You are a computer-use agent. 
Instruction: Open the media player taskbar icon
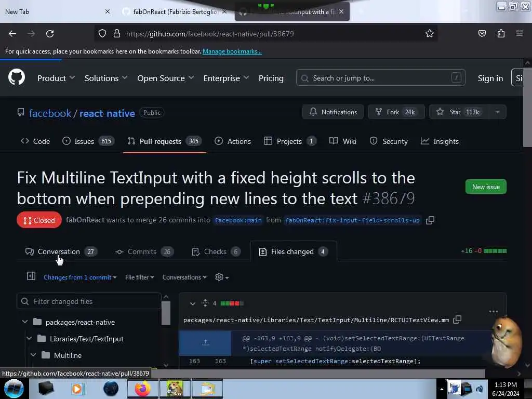[77, 389]
